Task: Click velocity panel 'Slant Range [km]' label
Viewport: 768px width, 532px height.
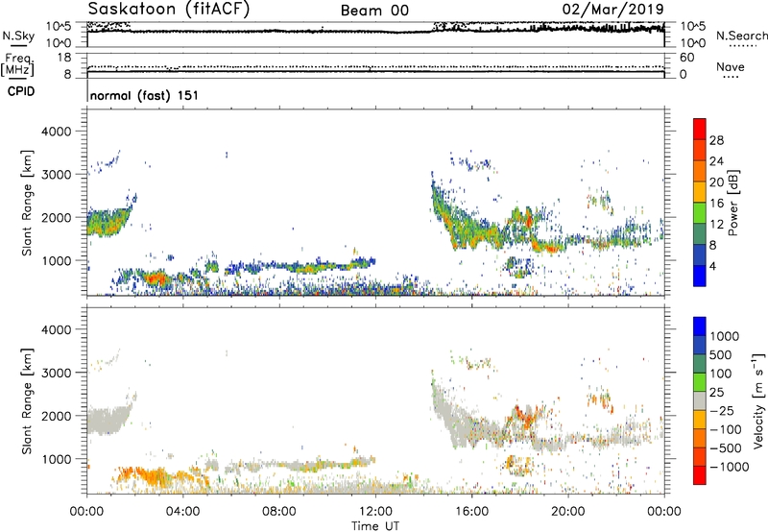Action: [27, 400]
